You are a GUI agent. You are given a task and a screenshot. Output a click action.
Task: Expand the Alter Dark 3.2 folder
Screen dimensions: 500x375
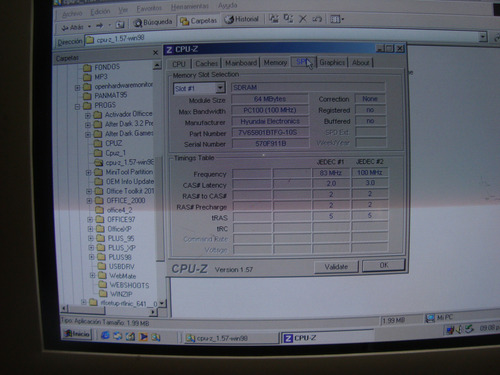coord(88,125)
